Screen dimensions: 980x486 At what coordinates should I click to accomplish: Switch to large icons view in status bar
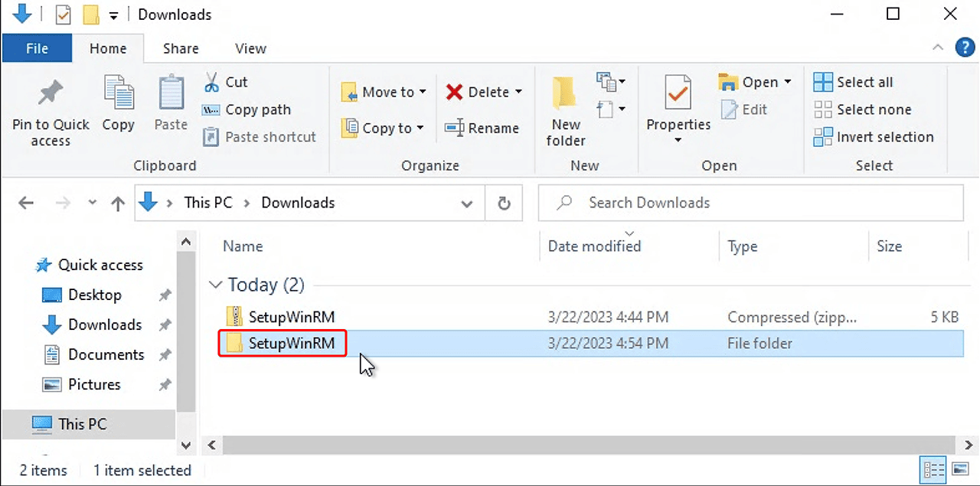tap(960, 469)
